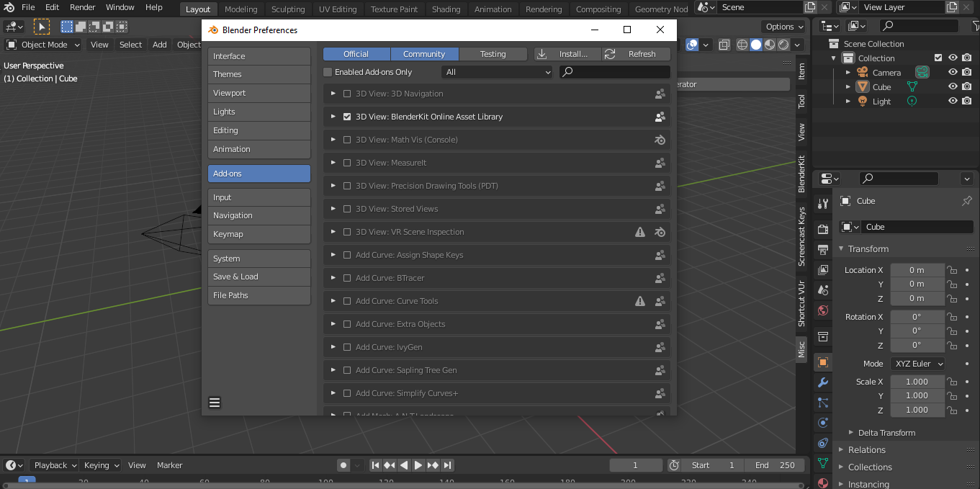This screenshot has height=489, width=980.
Task: Click the viewport Options button
Action: pos(785,27)
